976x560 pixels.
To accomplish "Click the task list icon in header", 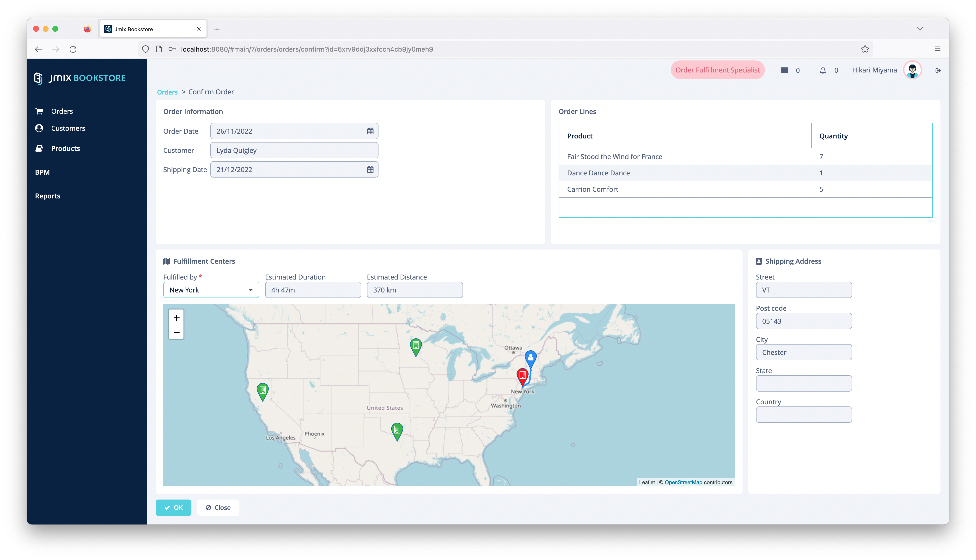I will click(x=784, y=70).
